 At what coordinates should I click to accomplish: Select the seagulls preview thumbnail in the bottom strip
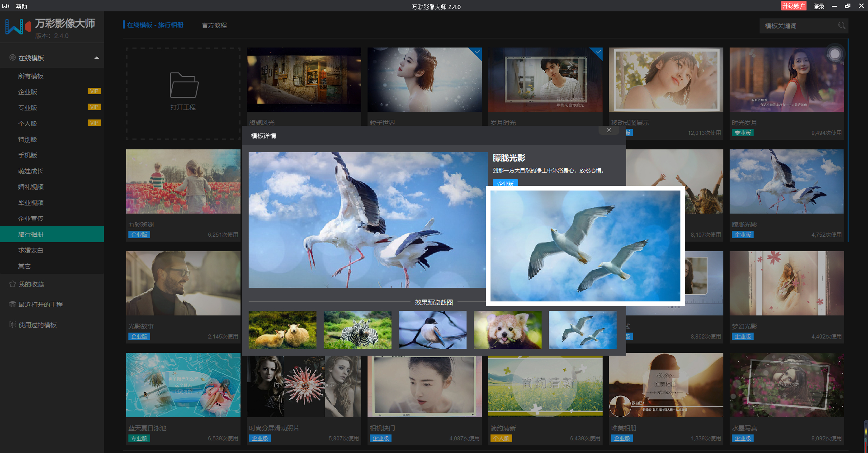click(583, 330)
